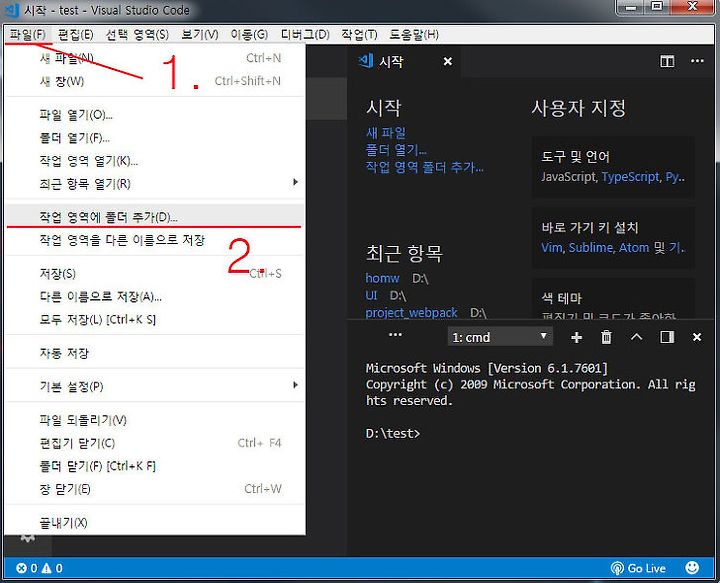This screenshot has width=720, height=583.
Task: Close the 시작 tab
Action: [448, 62]
